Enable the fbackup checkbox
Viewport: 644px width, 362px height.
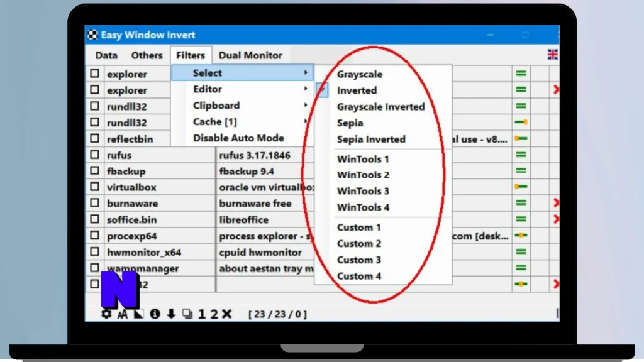click(94, 171)
